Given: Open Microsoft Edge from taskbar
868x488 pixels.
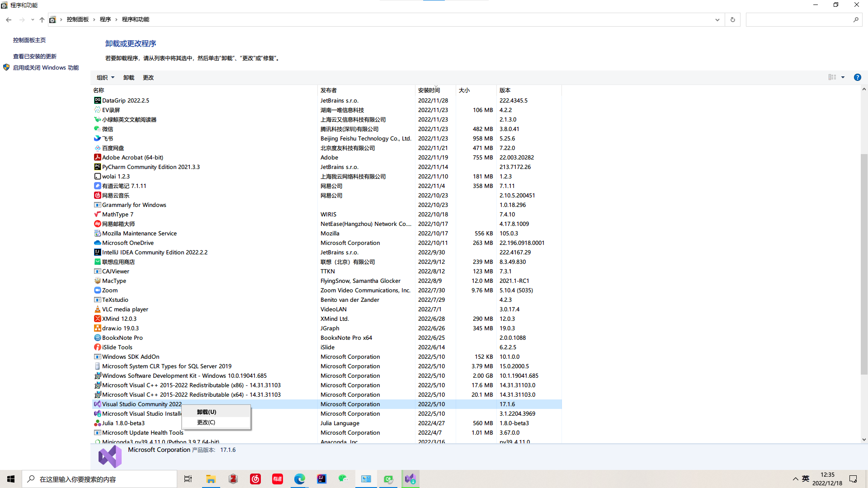Looking at the screenshot, I should [299, 479].
